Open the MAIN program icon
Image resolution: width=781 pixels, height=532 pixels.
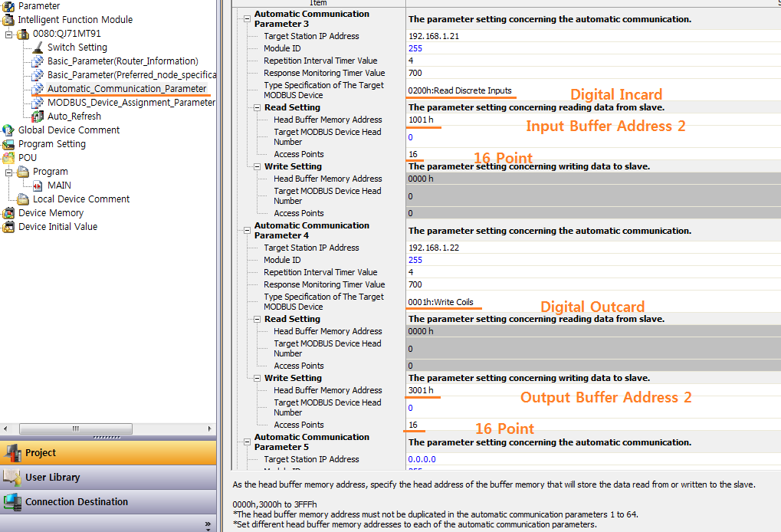(x=39, y=186)
